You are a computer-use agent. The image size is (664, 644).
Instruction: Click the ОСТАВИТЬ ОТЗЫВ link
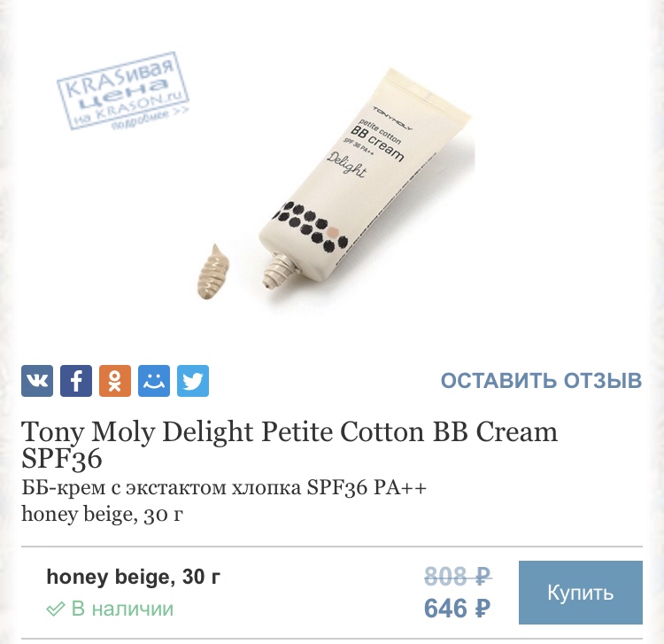[x=542, y=380]
